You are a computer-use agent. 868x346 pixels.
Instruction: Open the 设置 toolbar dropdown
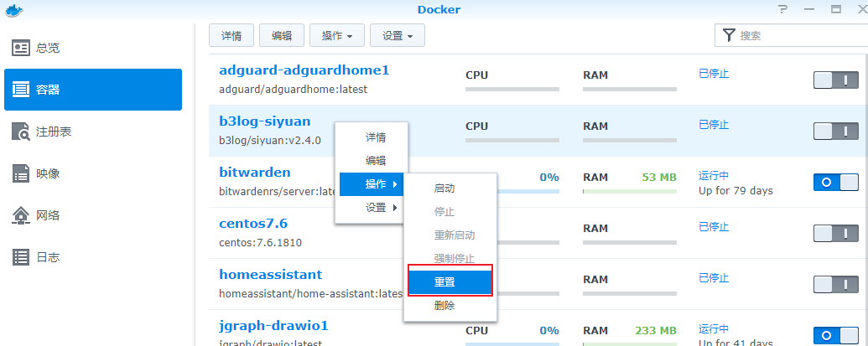[397, 35]
